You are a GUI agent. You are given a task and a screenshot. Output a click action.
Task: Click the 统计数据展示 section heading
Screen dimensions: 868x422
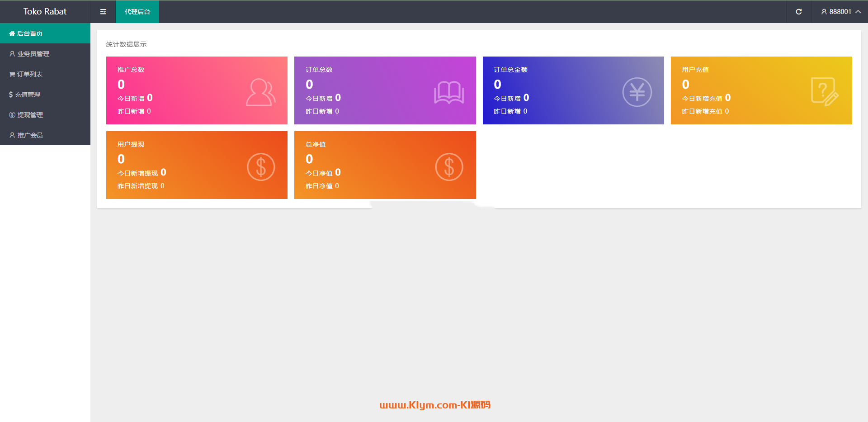(x=126, y=44)
